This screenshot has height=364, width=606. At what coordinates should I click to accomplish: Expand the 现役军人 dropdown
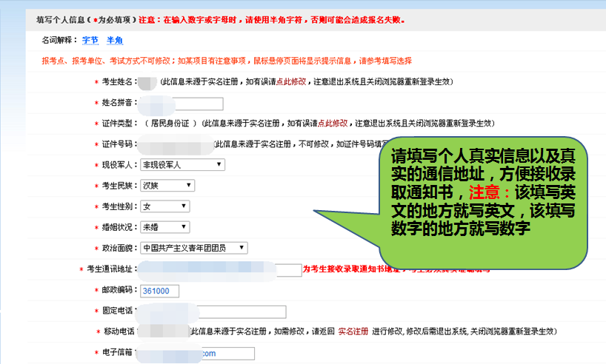point(182,165)
